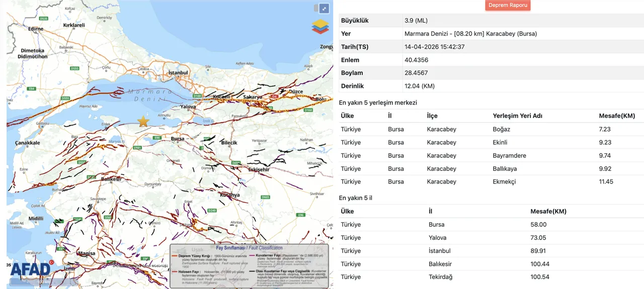Select the latitude value 40.4356
This screenshot has width=644, height=289.
tap(416, 60)
